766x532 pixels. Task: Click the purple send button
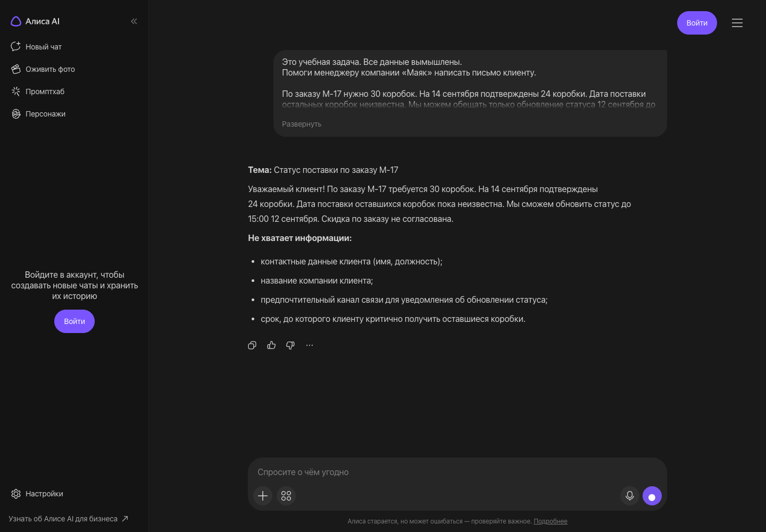click(x=652, y=496)
